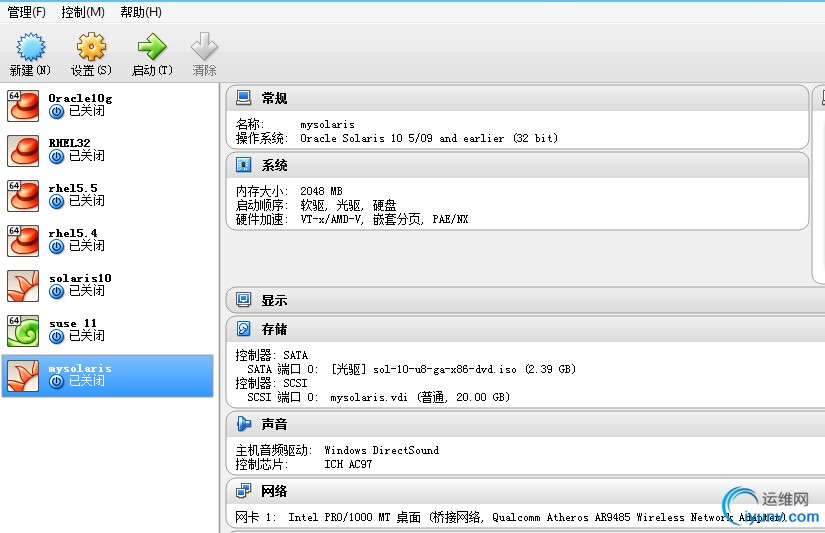The height and width of the screenshot is (533, 825).
Task: Select the mysolaris virtual machine entry
Action: 107,376
